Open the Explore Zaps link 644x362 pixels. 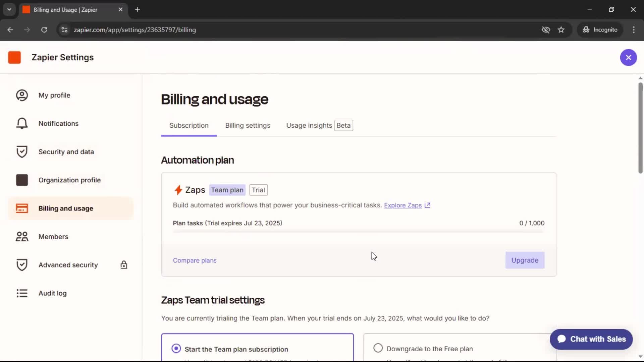point(402,205)
